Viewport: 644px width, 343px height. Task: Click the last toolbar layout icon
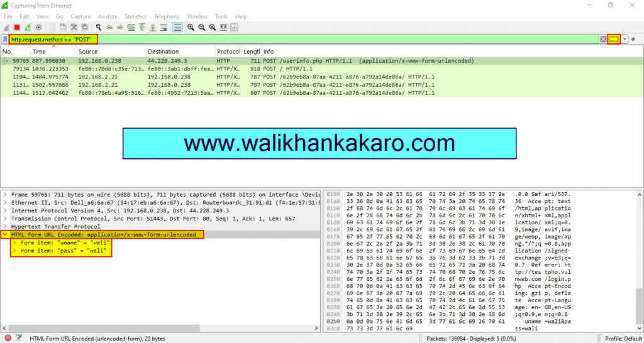click(234, 28)
